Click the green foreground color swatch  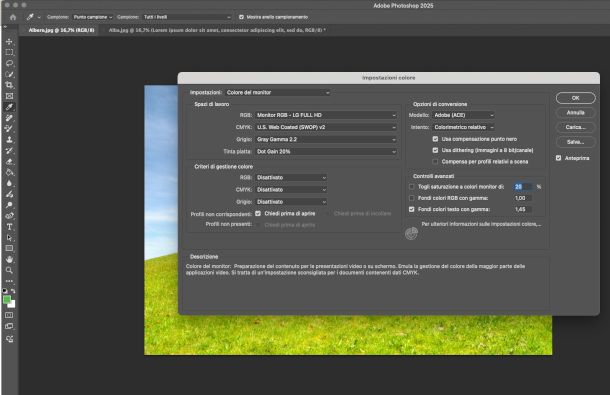pyautogui.click(x=7, y=299)
